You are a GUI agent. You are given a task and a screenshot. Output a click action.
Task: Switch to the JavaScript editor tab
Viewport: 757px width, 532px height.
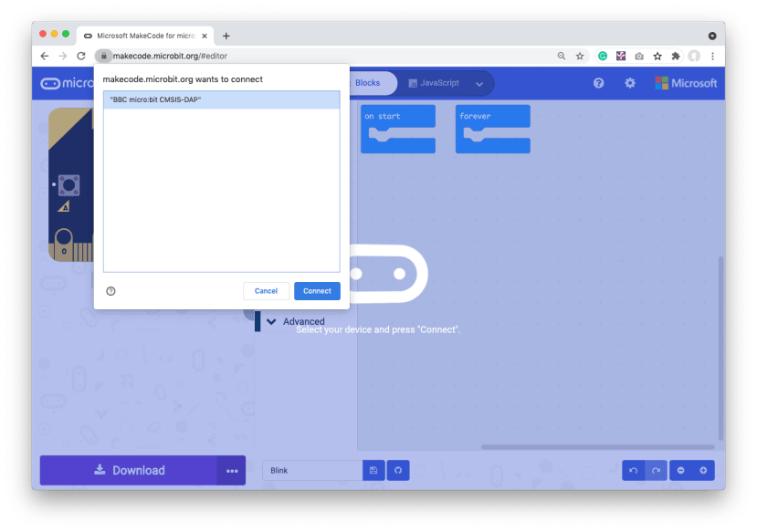(x=434, y=83)
